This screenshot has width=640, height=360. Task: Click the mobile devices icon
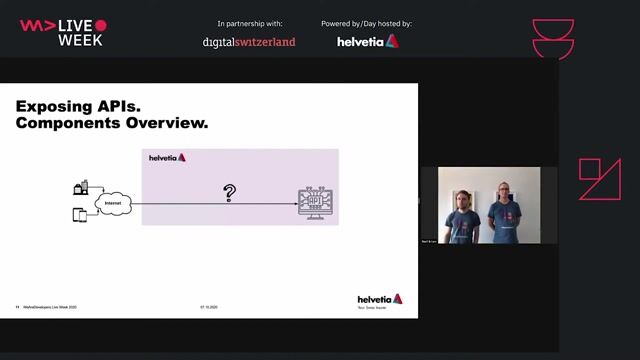point(80,215)
